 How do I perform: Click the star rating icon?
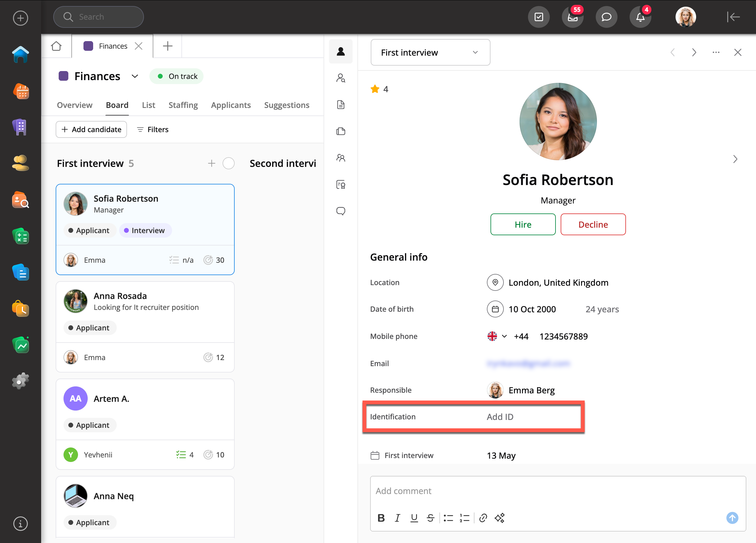[x=375, y=89]
